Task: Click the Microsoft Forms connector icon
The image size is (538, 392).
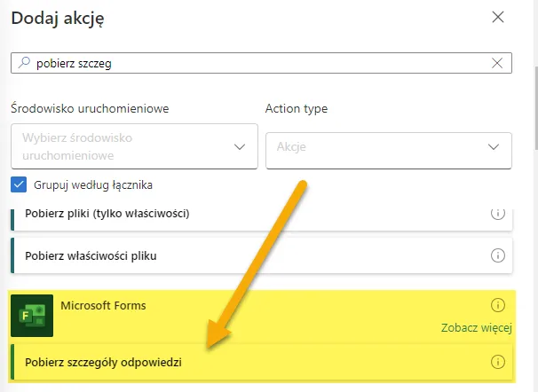Action: click(x=32, y=317)
